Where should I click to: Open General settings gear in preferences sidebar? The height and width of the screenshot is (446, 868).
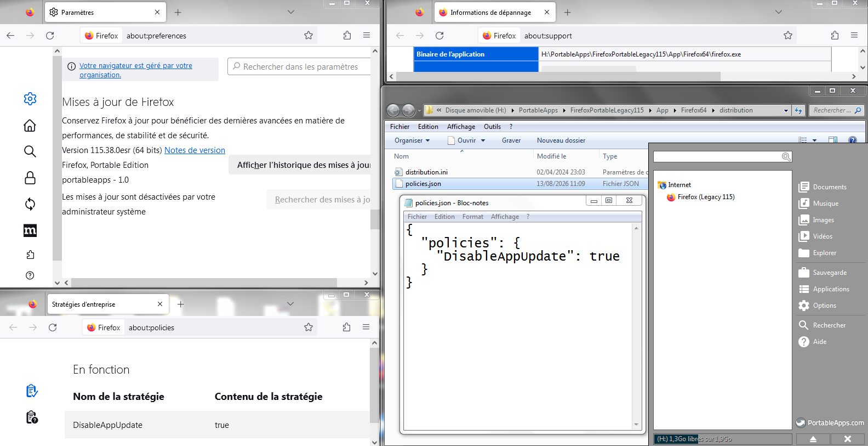tap(30, 99)
